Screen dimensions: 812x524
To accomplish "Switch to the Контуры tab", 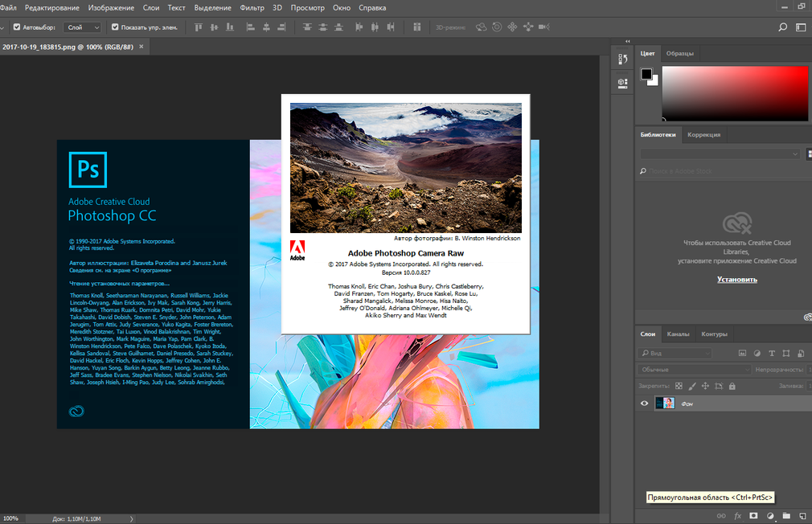I will pos(714,334).
